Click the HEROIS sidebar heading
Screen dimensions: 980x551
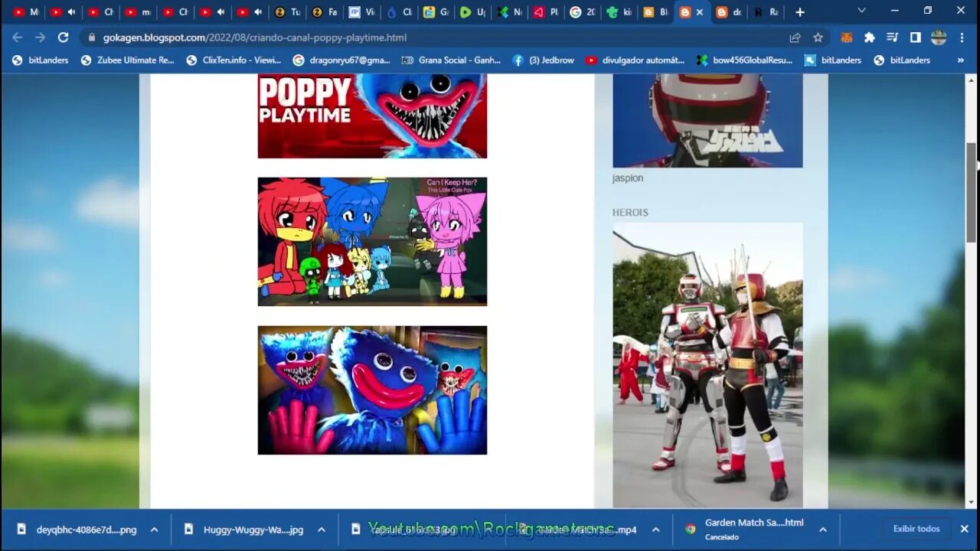630,213
